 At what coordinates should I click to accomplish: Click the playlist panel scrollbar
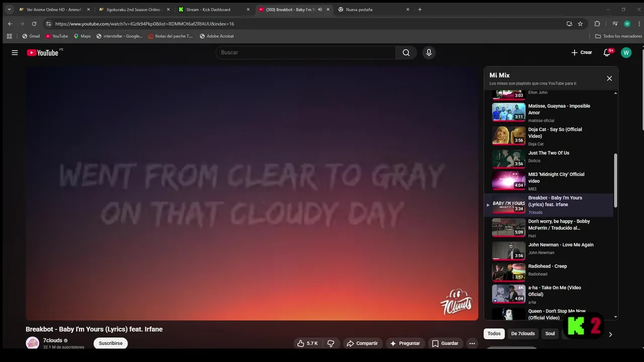pyautogui.click(x=615, y=180)
